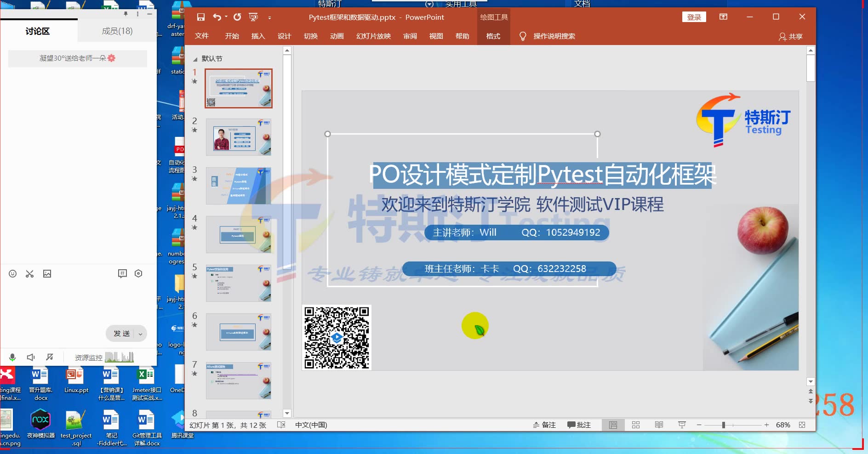Select slide 6 thumbnail

click(239, 332)
